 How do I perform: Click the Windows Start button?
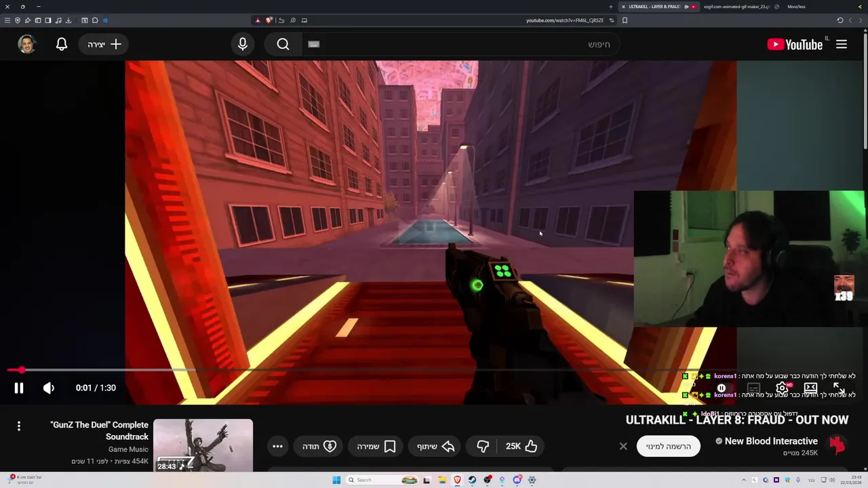coord(336,480)
